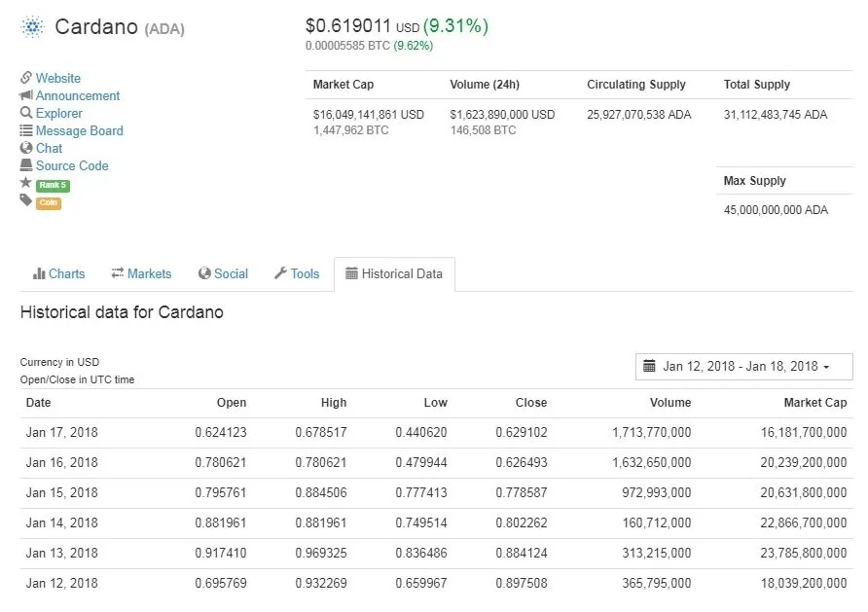Select the Jan 15, 2018 date cell

[62, 492]
